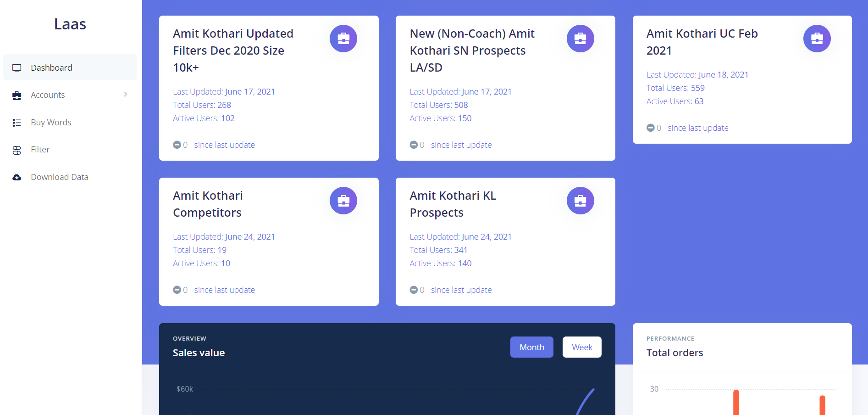Click the 30 axis label in Total orders
Viewport: 868px width, 415px height.
pos(654,389)
